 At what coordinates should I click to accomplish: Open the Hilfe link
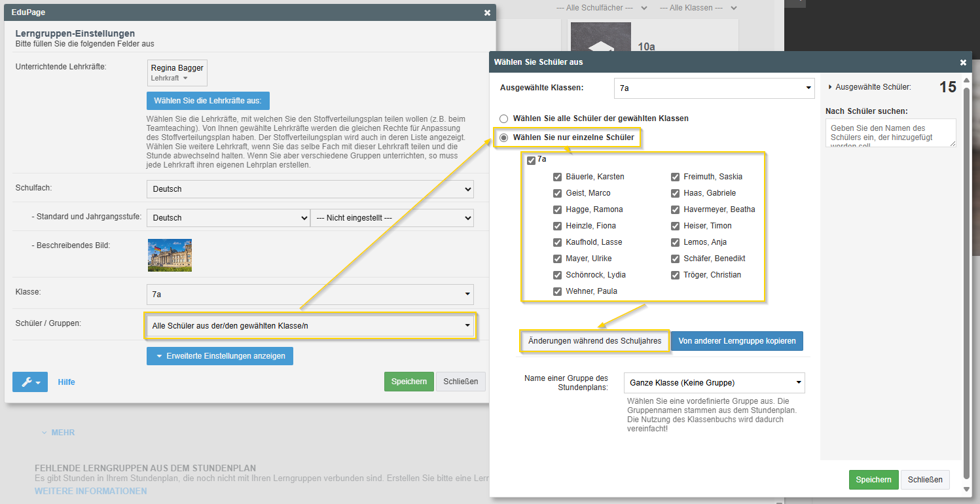tap(66, 382)
